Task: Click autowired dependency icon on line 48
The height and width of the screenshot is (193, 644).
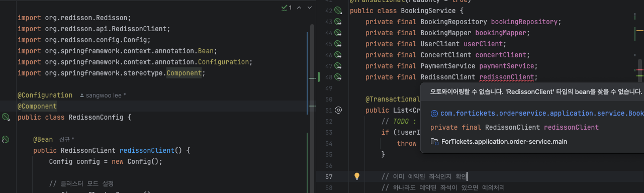Action: 338,77
